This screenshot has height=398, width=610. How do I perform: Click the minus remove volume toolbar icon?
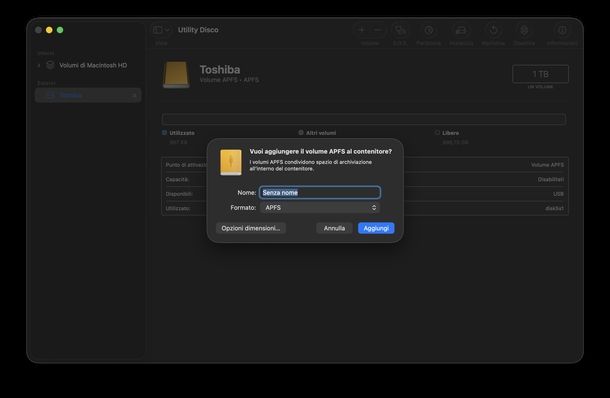(x=377, y=30)
